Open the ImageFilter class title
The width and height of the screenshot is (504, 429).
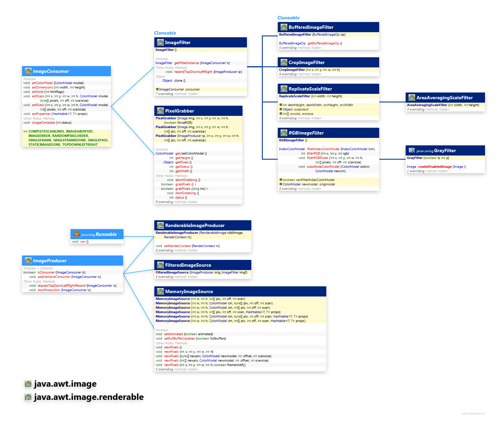[178, 42]
